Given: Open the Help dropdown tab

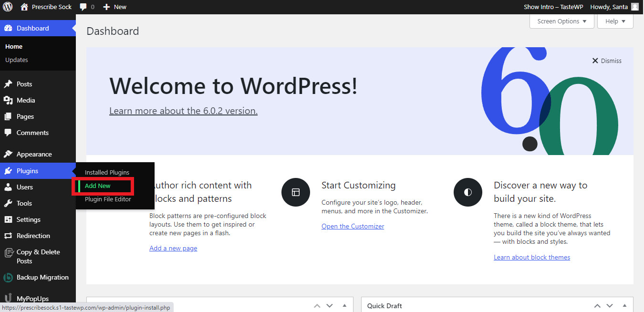Looking at the screenshot, I should pyautogui.click(x=615, y=21).
